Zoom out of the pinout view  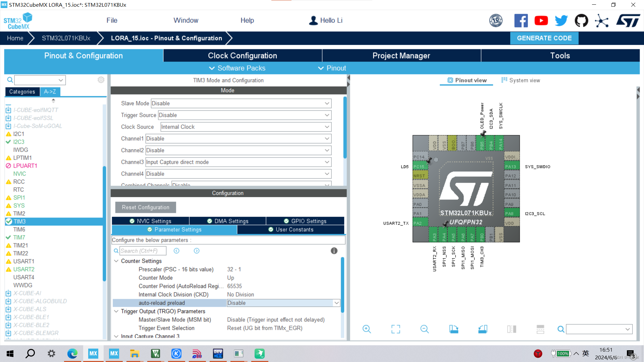tap(425, 329)
